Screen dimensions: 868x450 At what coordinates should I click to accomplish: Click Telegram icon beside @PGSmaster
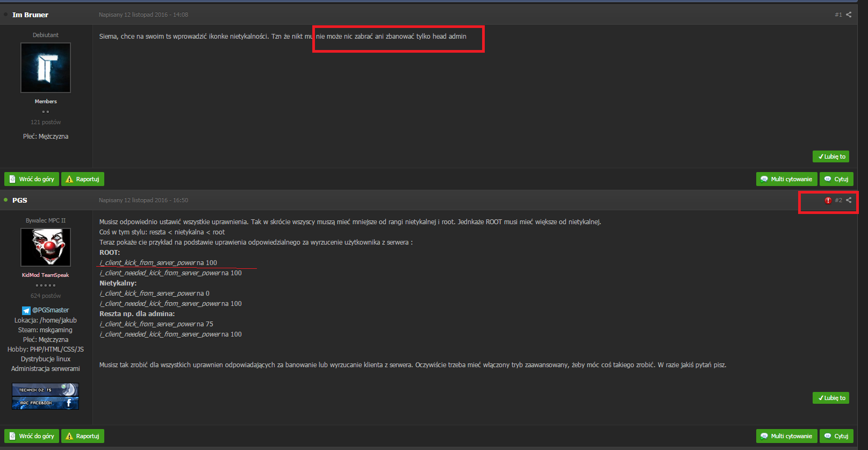[x=26, y=310]
